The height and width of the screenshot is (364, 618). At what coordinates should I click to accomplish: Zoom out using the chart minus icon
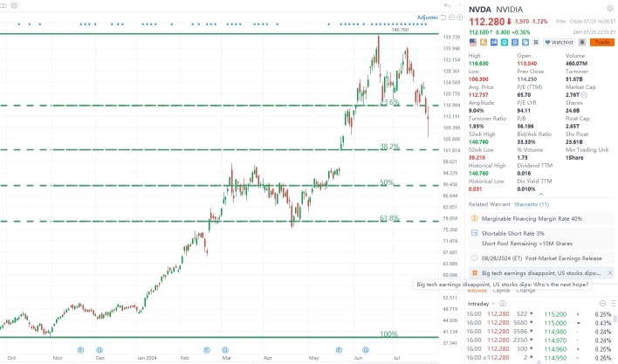[x=451, y=17]
